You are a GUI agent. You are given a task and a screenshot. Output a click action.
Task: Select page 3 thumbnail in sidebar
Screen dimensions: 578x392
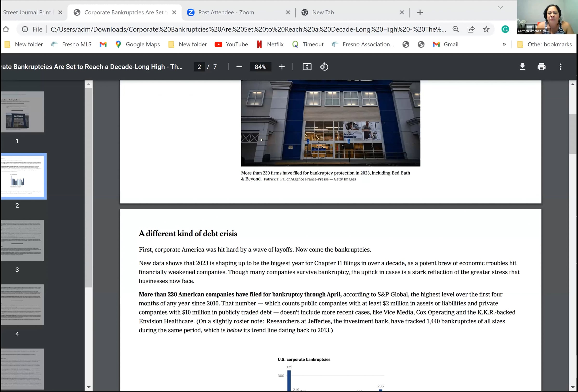[22, 240]
